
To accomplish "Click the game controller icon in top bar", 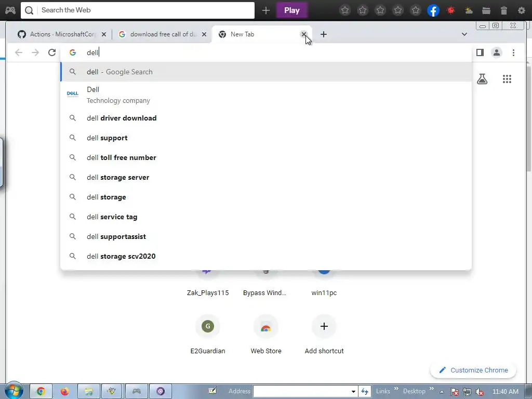I will point(10,10).
